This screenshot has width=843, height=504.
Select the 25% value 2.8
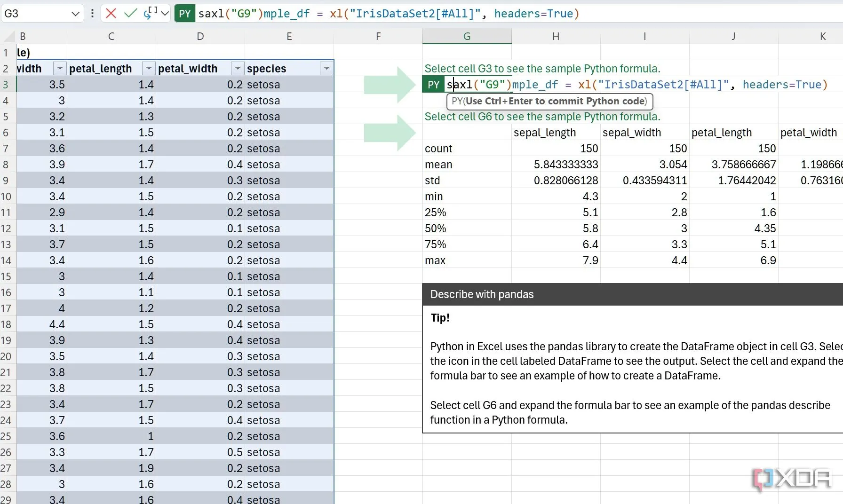click(645, 213)
